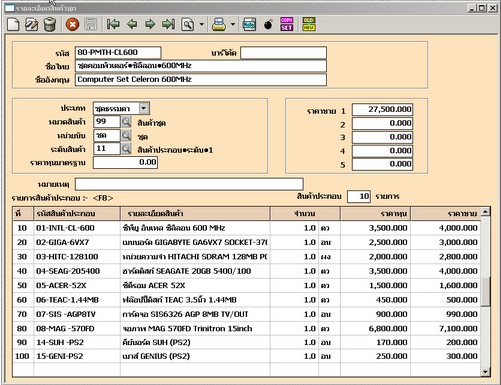This screenshot has height=385, width=501.
Task: Select row 08-MAG -570FD
Action: (247, 329)
